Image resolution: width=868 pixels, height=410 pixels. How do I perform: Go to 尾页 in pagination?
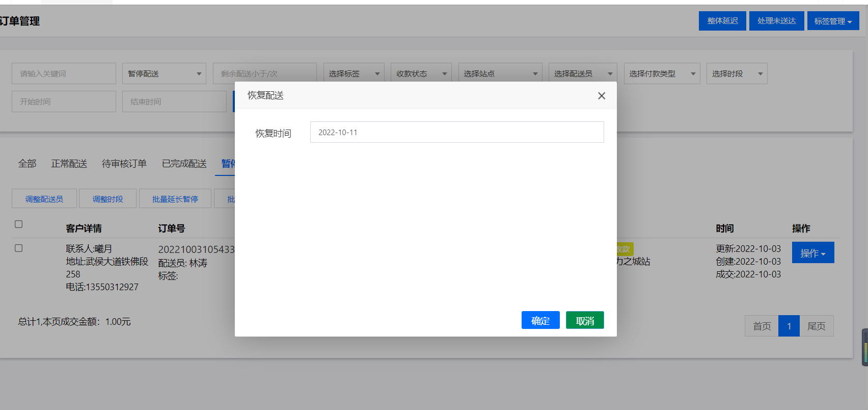pyautogui.click(x=816, y=326)
